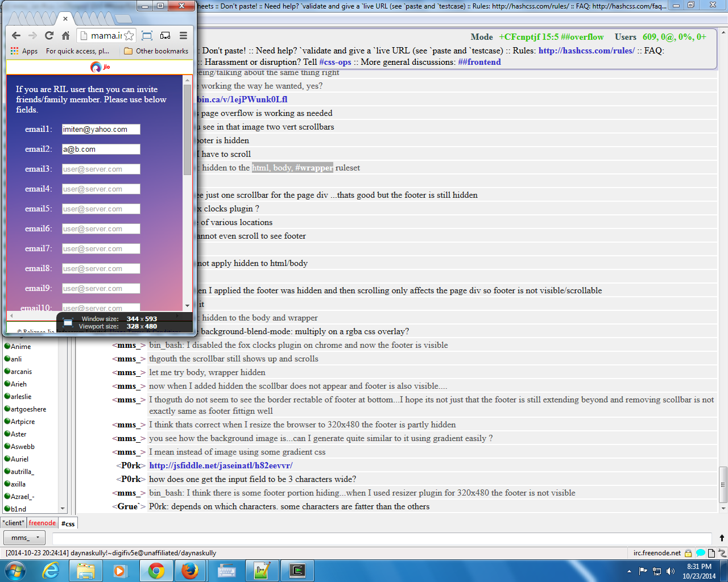
Task: Click the email4 input field
Action: (101, 189)
